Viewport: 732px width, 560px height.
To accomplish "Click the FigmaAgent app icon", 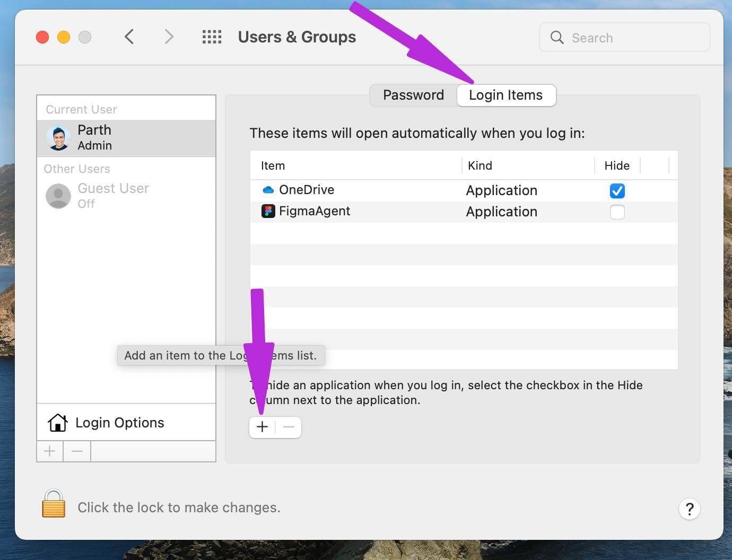I will coord(268,211).
